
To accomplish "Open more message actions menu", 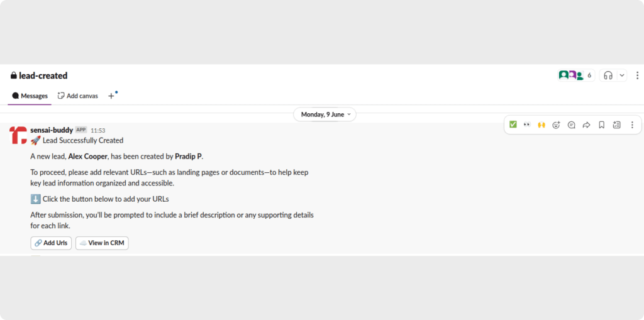I will click(632, 124).
